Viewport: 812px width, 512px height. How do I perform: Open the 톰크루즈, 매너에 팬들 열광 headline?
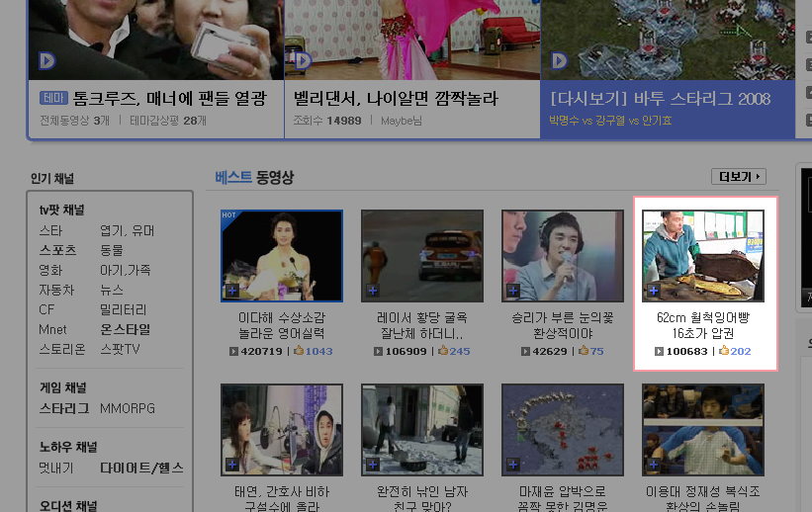(x=170, y=98)
